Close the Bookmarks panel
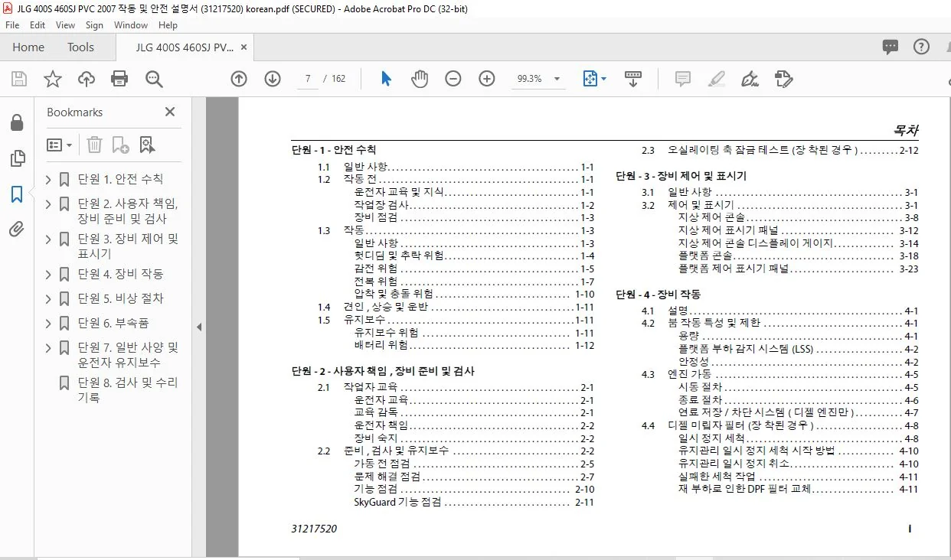Screen dimensions: 951x560 [x=170, y=112]
